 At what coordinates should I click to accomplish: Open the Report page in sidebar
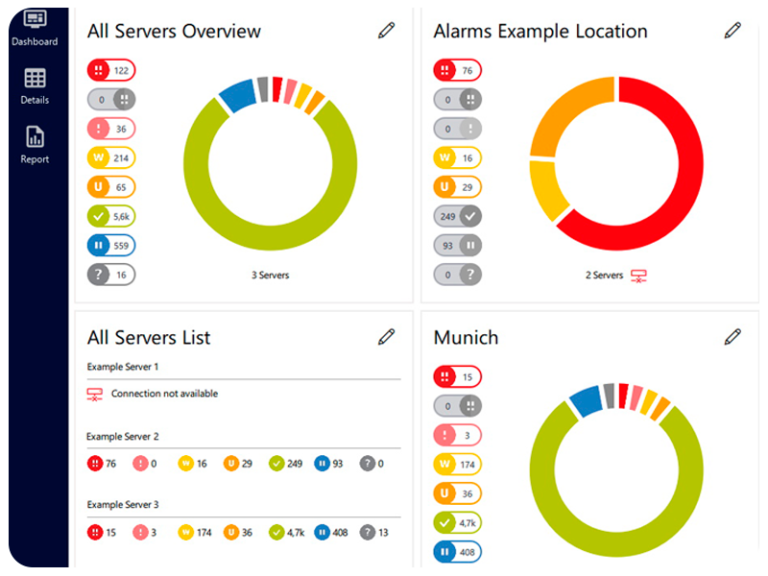[x=34, y=145]
